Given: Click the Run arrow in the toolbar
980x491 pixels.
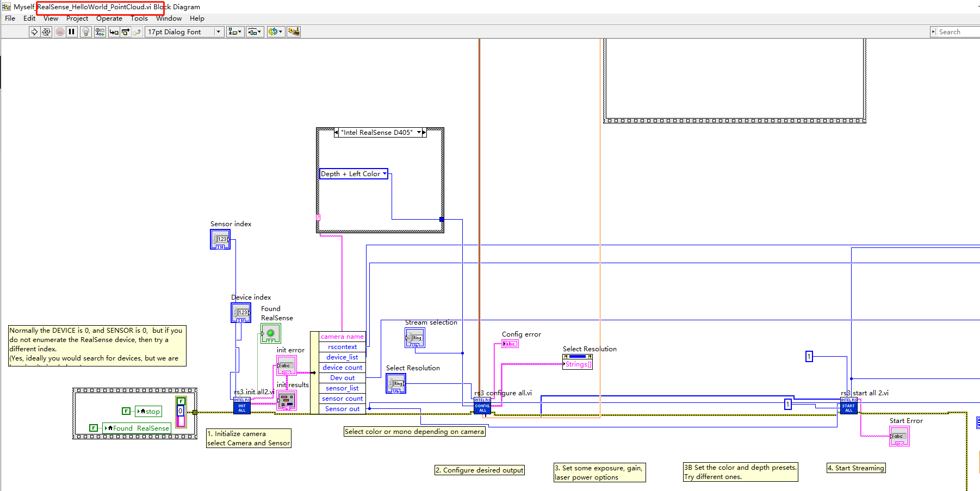Looking at the screenshot, I should (34, 32).
